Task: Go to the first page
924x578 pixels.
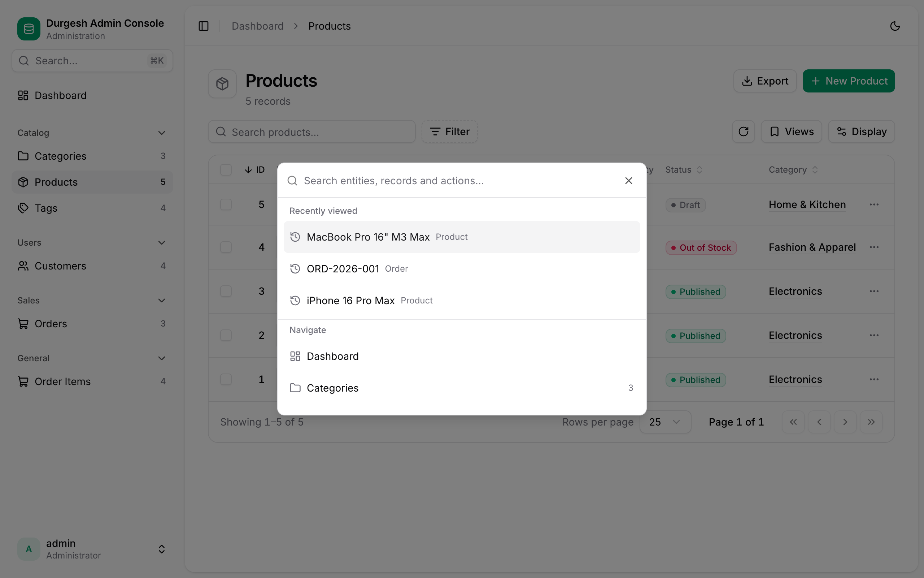Action: [x=793, y=422]
